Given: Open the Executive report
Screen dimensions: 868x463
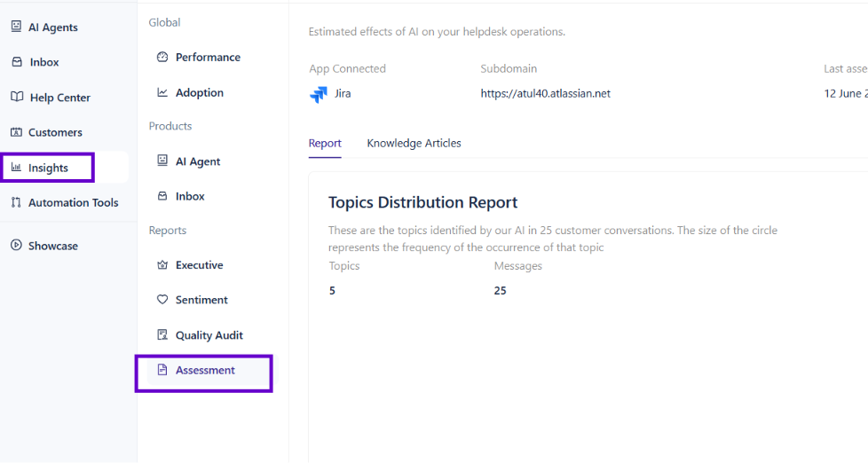Looking at the screenshot, I should (200, 265).
